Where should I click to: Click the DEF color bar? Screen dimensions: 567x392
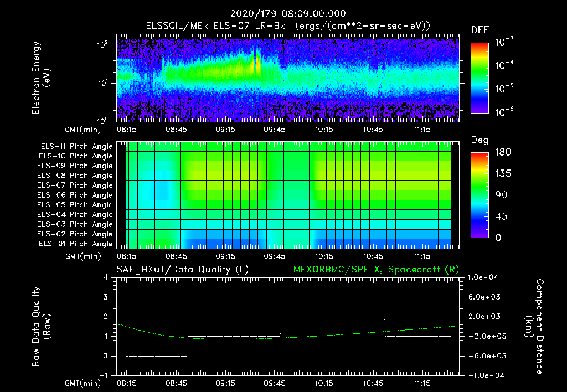tap(480, 78)
